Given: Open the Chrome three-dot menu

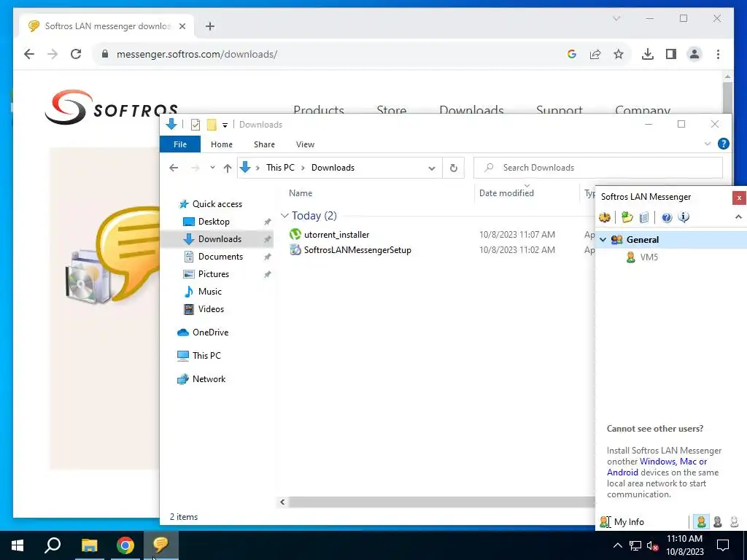Looking at the screenshot, I should pyautogui.click(x=718, y=54).
